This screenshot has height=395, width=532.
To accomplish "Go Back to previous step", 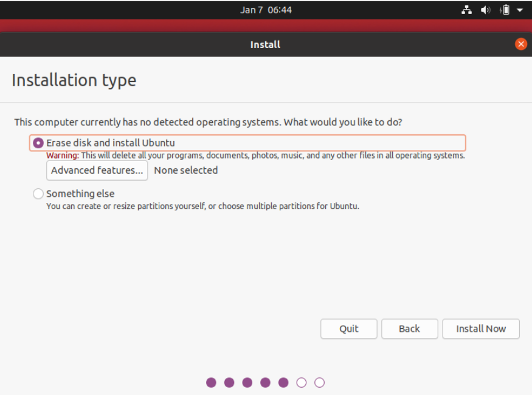I will pos(410,329).
